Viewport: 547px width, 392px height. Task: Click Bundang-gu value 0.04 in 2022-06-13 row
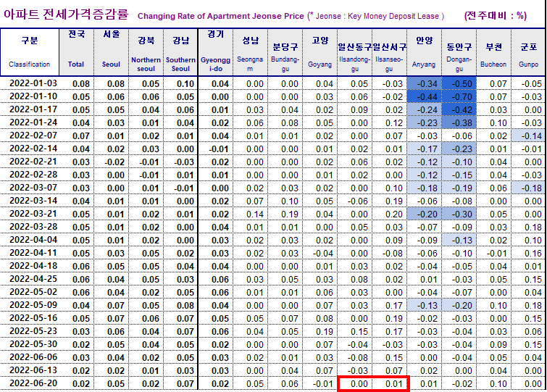290,371
